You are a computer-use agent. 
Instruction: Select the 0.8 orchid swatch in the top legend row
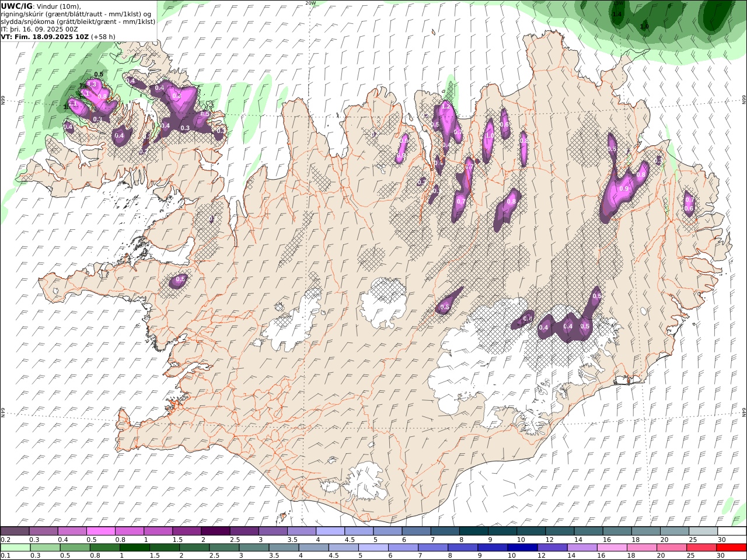click(x=129, y=531)
